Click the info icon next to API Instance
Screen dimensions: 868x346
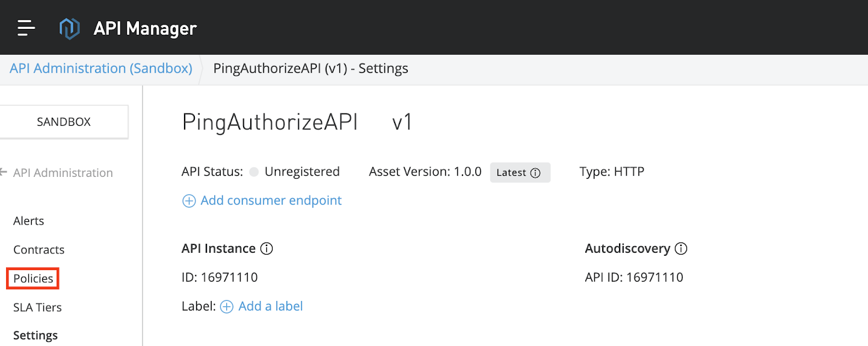click(266, 249)
